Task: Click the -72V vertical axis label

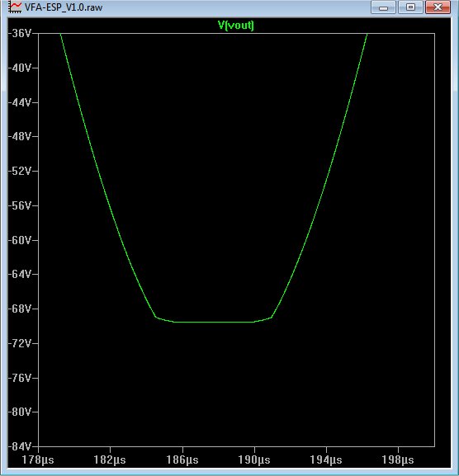Action: pyautogui.click(x=20, y=343)
